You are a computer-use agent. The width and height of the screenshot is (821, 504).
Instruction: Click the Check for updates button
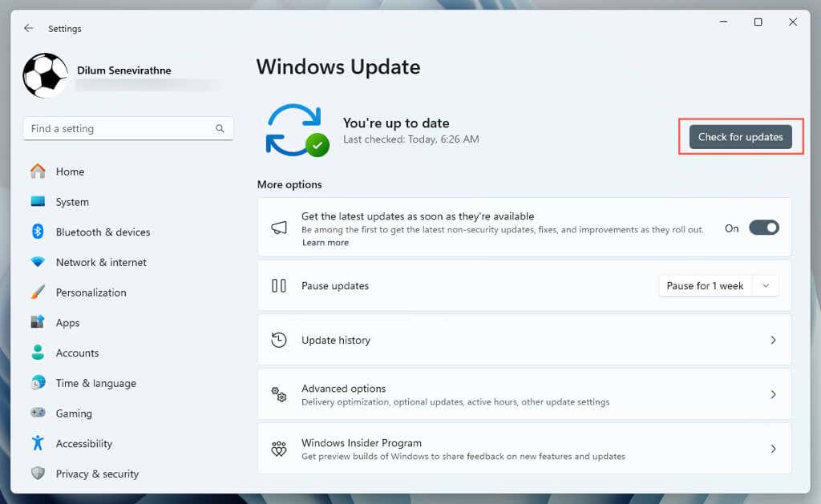[740, 136]
